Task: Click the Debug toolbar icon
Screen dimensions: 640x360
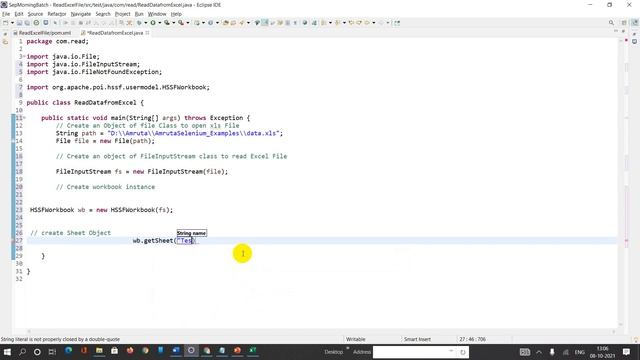Action: (140, 23)
